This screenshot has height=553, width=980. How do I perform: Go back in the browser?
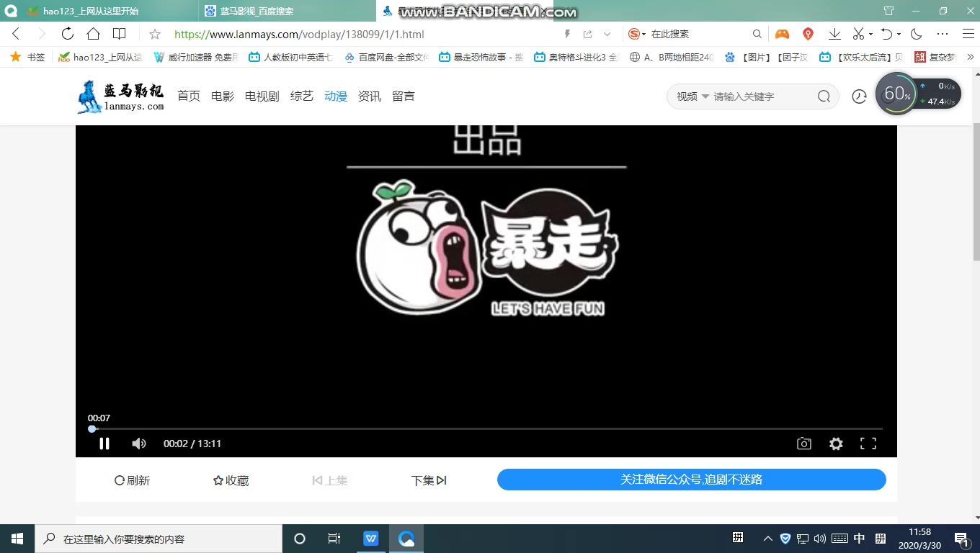click(x=16, y=34)
